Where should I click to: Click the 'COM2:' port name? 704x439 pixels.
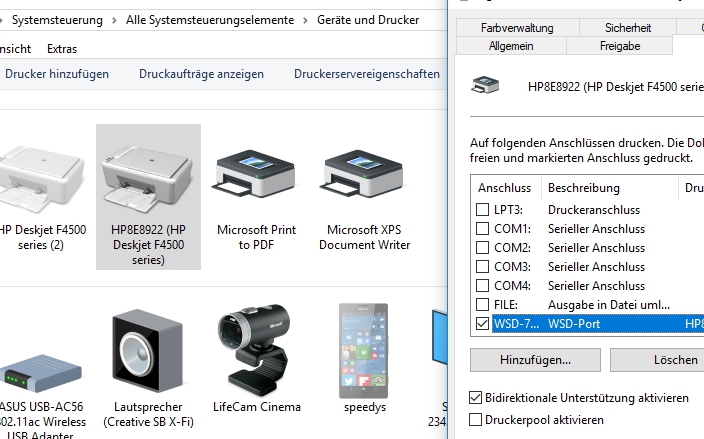tap(512, 248)
